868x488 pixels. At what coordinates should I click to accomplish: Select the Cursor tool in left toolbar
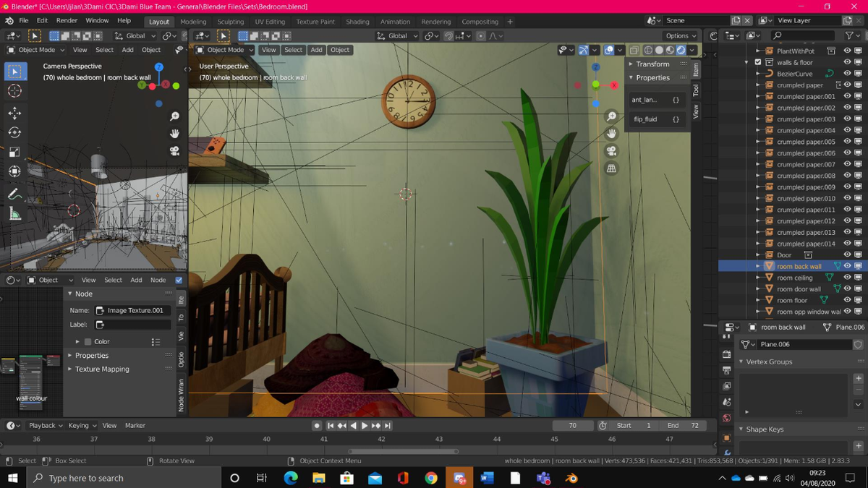click(15, 91)
